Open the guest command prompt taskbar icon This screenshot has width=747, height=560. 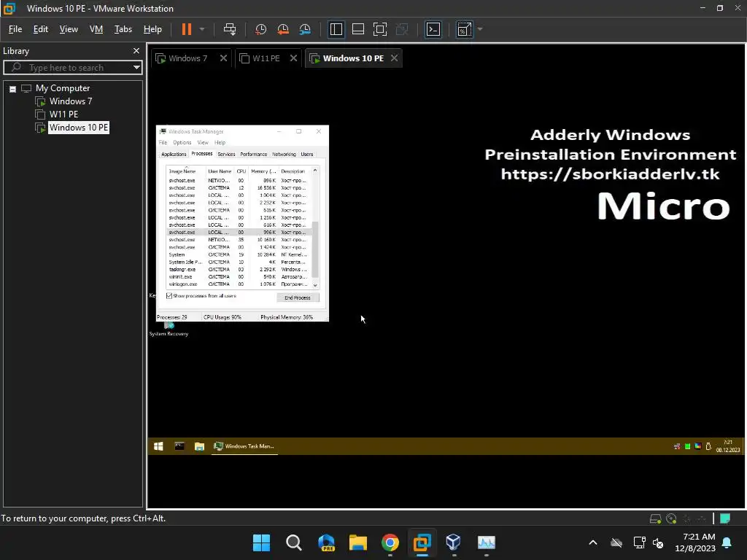(x=179, y=446)
